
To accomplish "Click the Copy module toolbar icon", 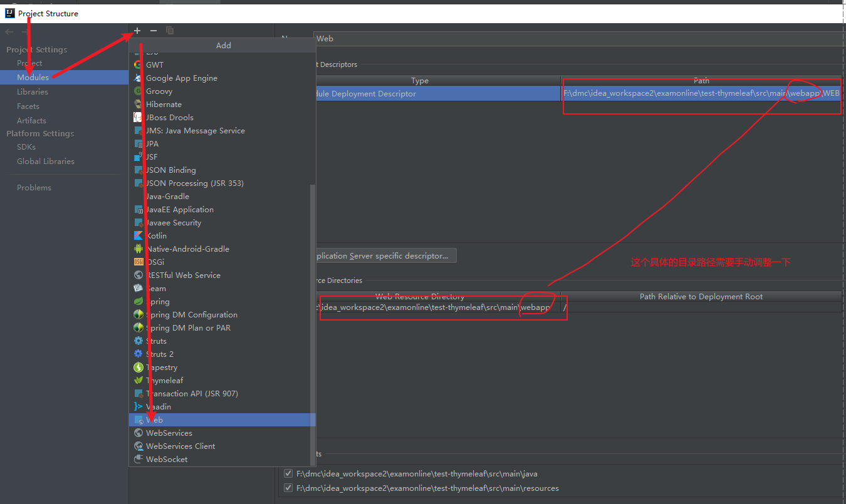I will pos(170,31).
